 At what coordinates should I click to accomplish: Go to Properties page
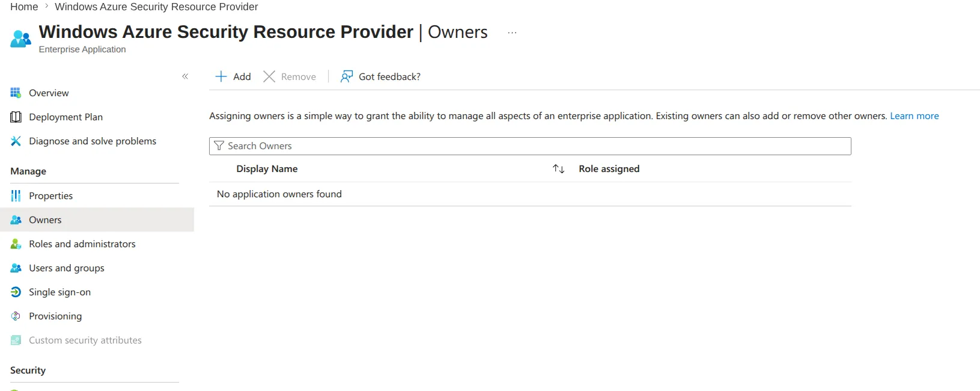click(50, 195)
